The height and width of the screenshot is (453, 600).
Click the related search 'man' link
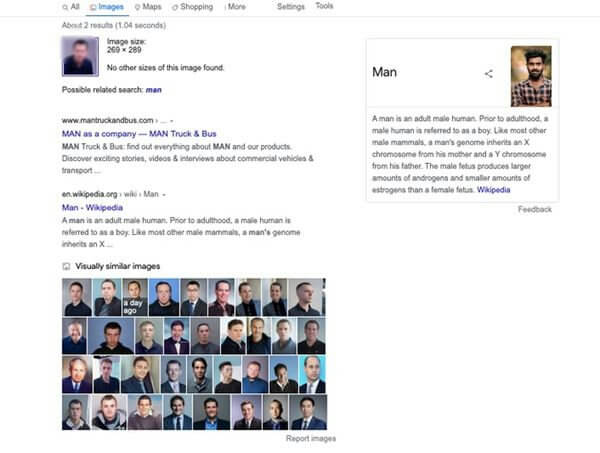point(153,90)
